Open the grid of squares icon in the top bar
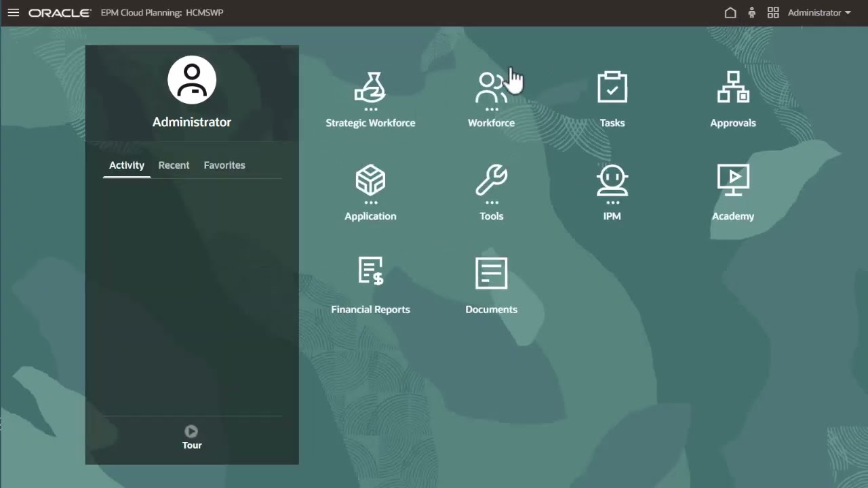Screen dimensions: 868x488 (x=773, y=13)
